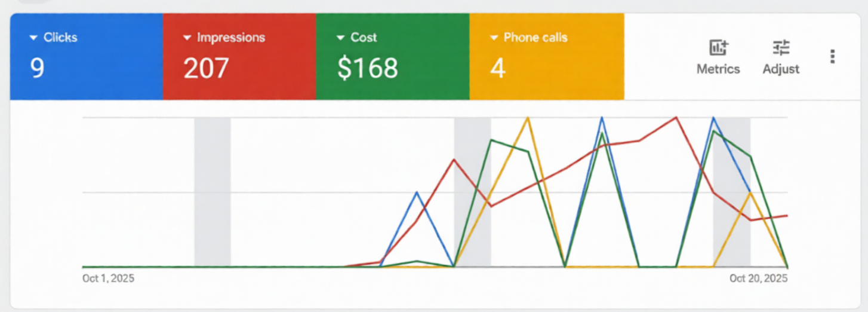Click the Oct 1, 2025 date label
Image resolution: width=868 pixels, height=312 pixels.
point(108,279)
